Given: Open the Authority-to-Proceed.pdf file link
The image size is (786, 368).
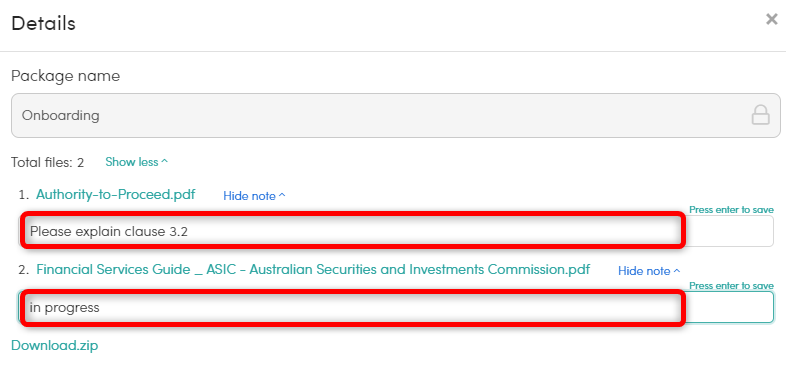Looking at the screenshot, I should [116, 195].
